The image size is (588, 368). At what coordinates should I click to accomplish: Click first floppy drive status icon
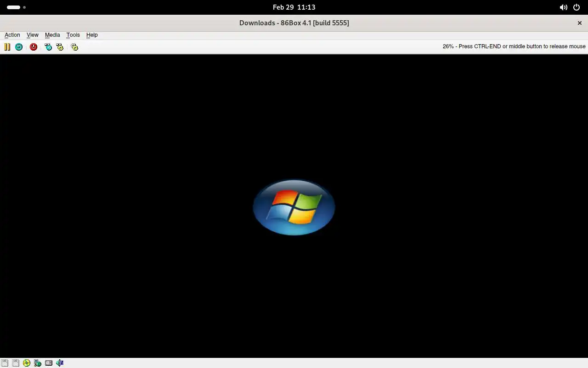tap(5, 363)
